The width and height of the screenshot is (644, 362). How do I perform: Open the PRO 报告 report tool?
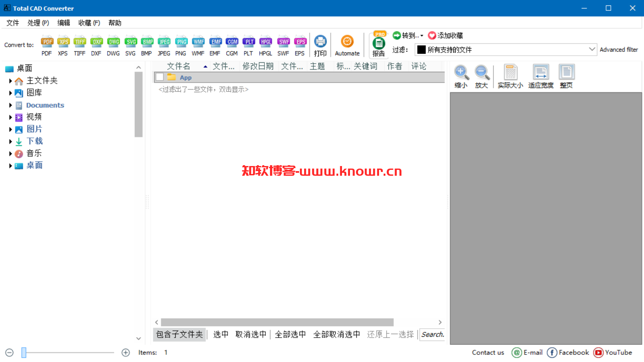[379, 45]
